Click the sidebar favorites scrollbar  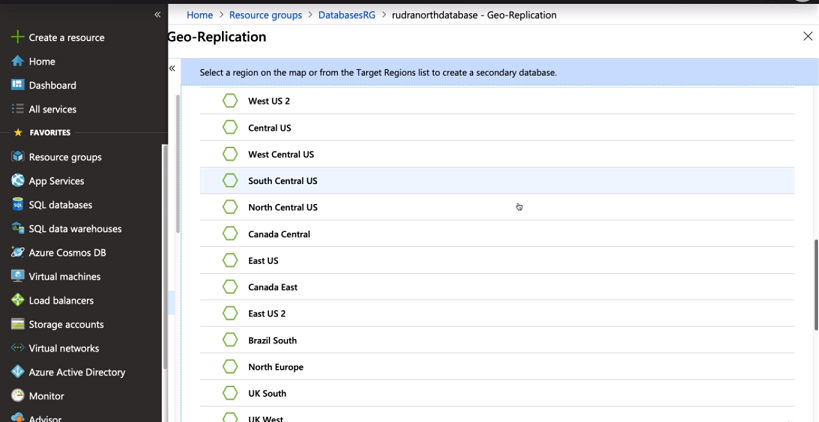[165, 256]
